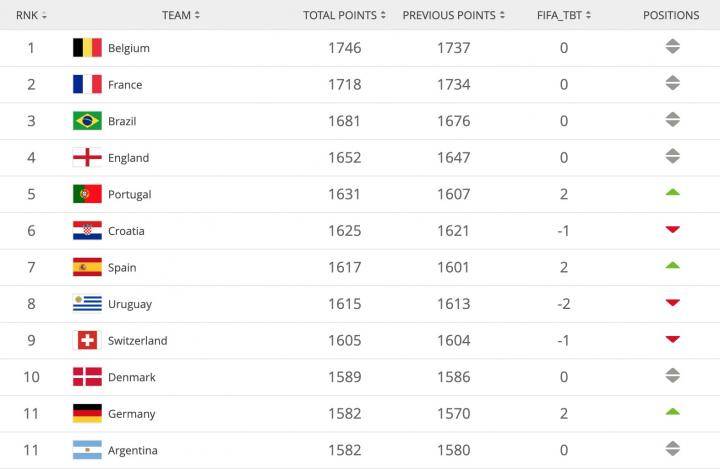The height and width of the screenshot is (469, 720).
Task: Click the POSITIONS column header
Action: (671, 15)
